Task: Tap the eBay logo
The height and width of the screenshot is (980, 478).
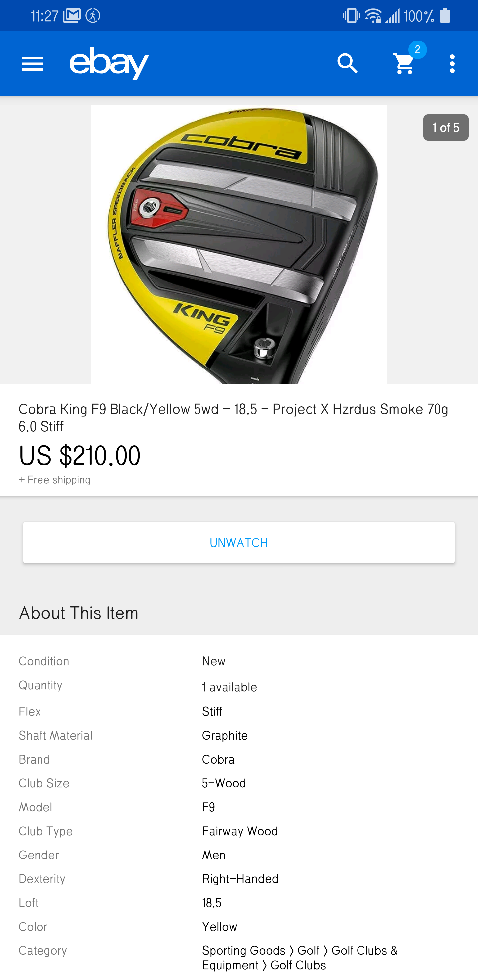Action: coord(109,63)
